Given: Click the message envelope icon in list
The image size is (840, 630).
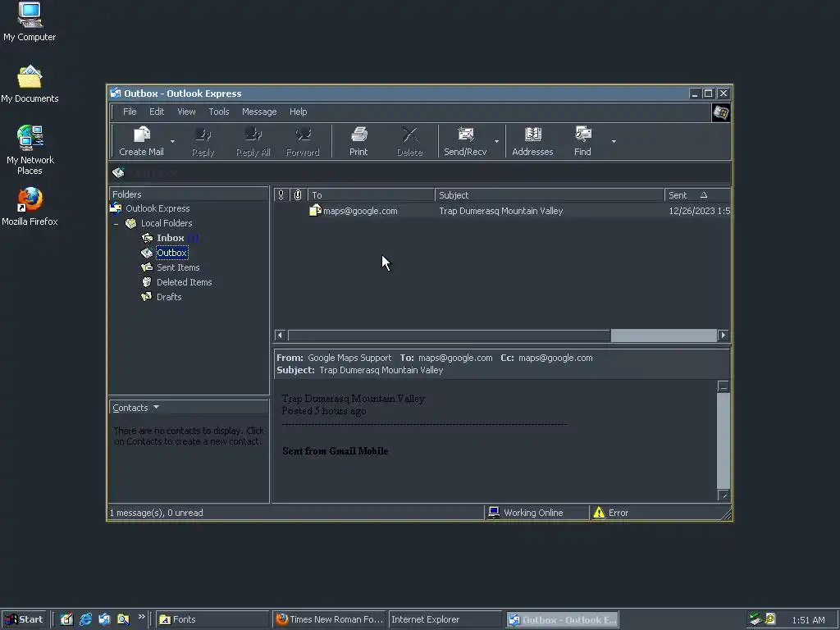Looking at the screenshot, I should click(315, 211).
